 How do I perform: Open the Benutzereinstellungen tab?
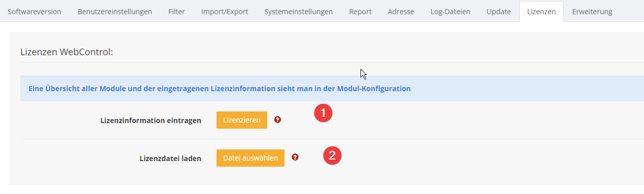(115, 11)
